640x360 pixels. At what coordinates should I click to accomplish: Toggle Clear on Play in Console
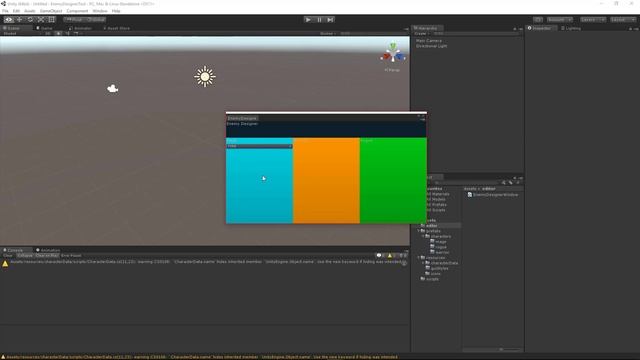pyautogui.click(x=47, y=256)
